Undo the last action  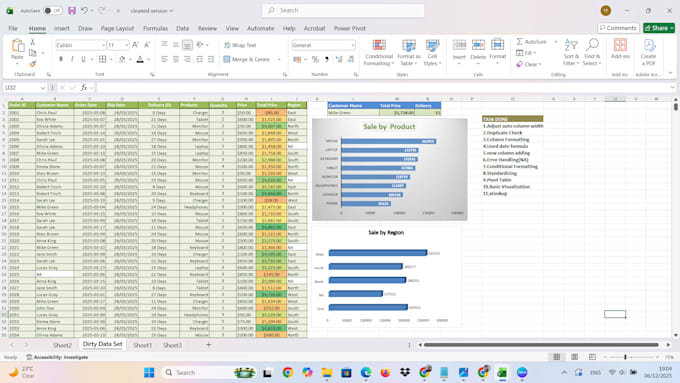(x=85, y=10)
